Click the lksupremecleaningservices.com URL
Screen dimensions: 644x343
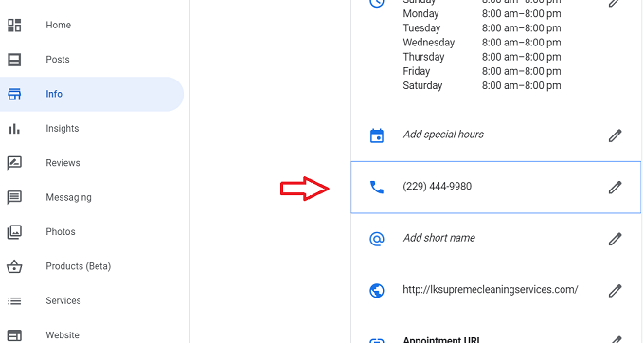(491, 290)
